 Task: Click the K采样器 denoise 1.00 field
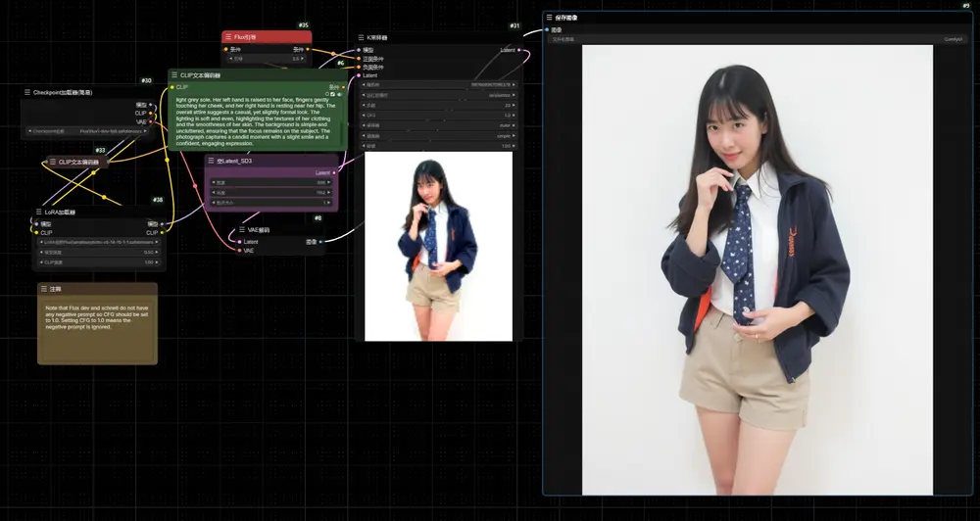pyautogui.click(x=439, y=146)
